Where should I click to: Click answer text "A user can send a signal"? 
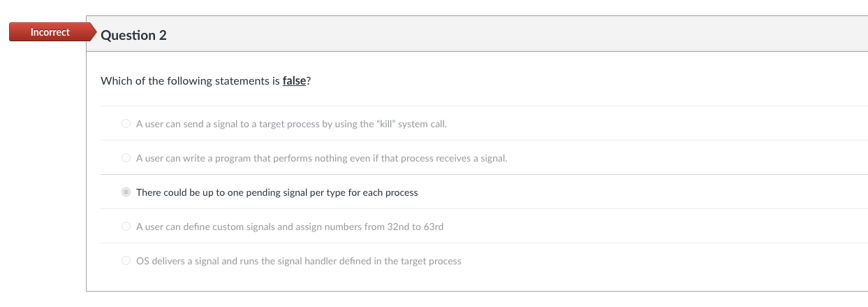187,124
